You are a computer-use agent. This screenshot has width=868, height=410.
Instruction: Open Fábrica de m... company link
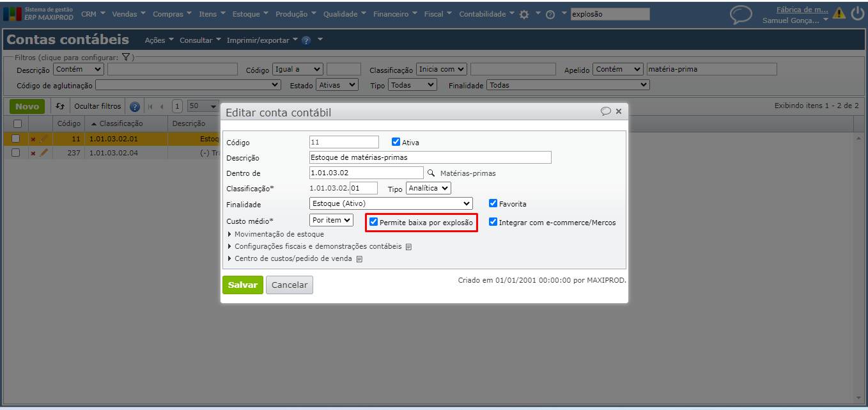coord(802,10)
